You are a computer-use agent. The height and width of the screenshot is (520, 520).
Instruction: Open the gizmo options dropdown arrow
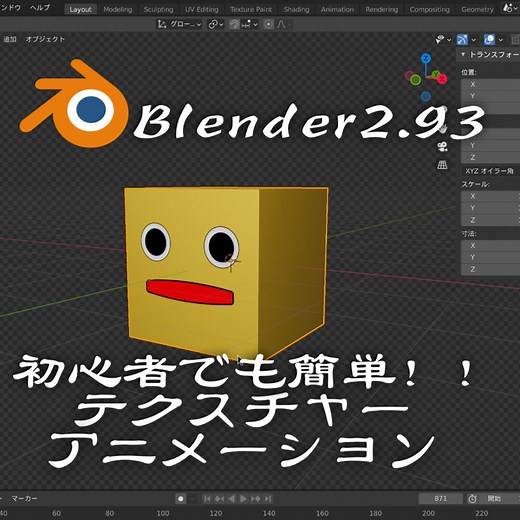pyautogui.click(x=473, y=40)
